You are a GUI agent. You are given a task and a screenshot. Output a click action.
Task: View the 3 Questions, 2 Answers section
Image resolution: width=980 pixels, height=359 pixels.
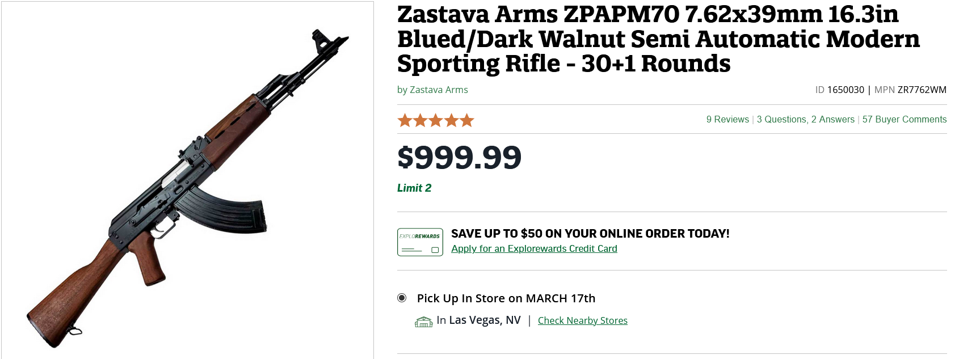tap(805, 120)
